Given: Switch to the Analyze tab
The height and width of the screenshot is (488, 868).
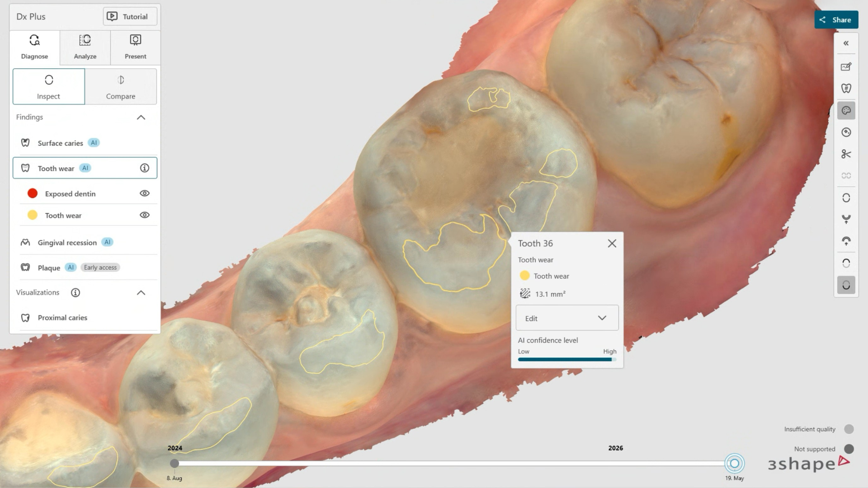Looking at the screenshot, I should click(x=85, y=47).
